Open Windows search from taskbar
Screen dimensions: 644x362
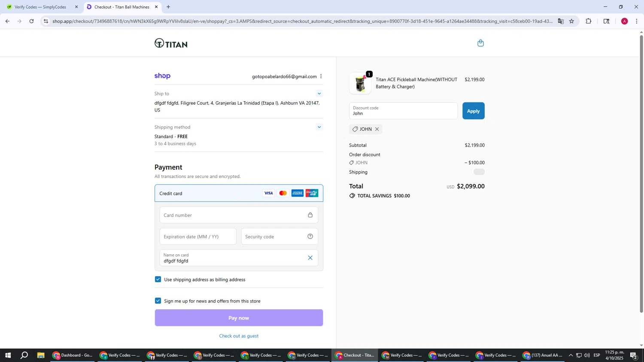pyautogui.click(x=24, y=355)
